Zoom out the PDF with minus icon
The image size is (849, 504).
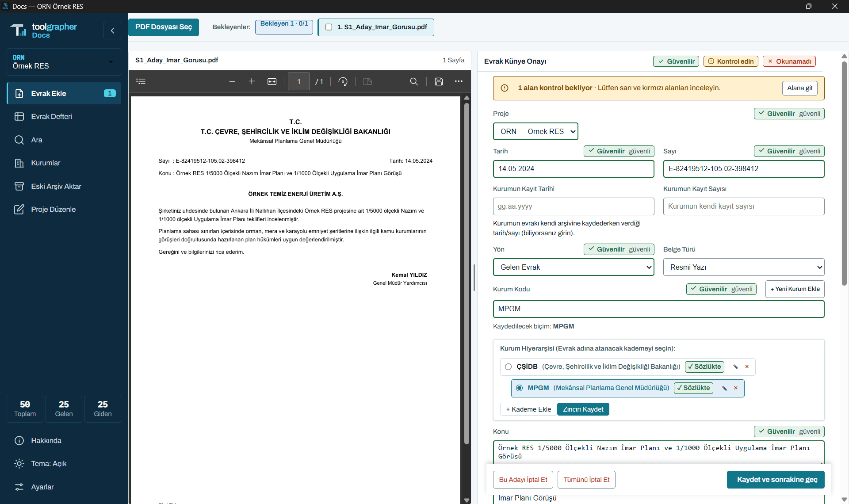click(232, 81)
